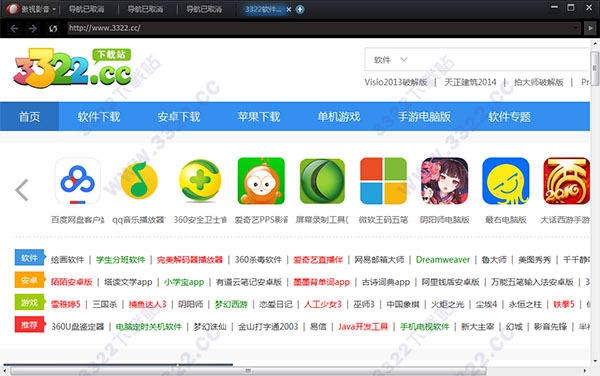600x376 pixels.
Task: Click the 拍大师破解版 hot search link
Action: (x=539, y=82)
